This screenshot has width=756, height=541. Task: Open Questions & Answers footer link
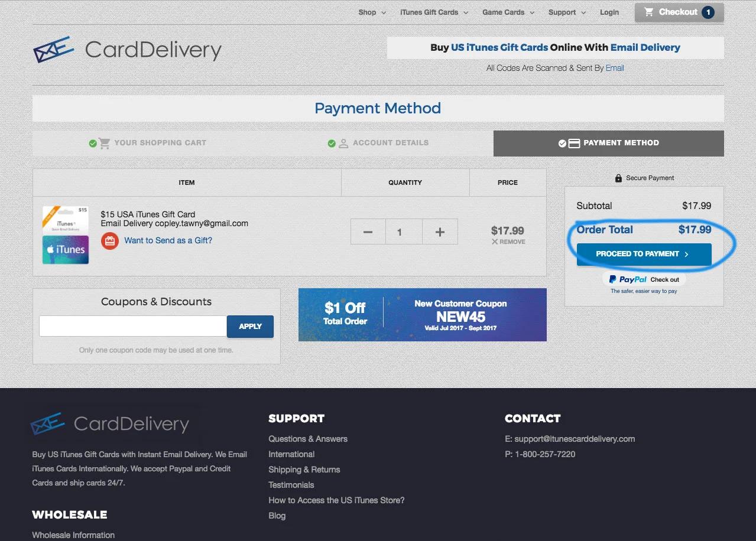pyautogui.click(x=308, y=439)
